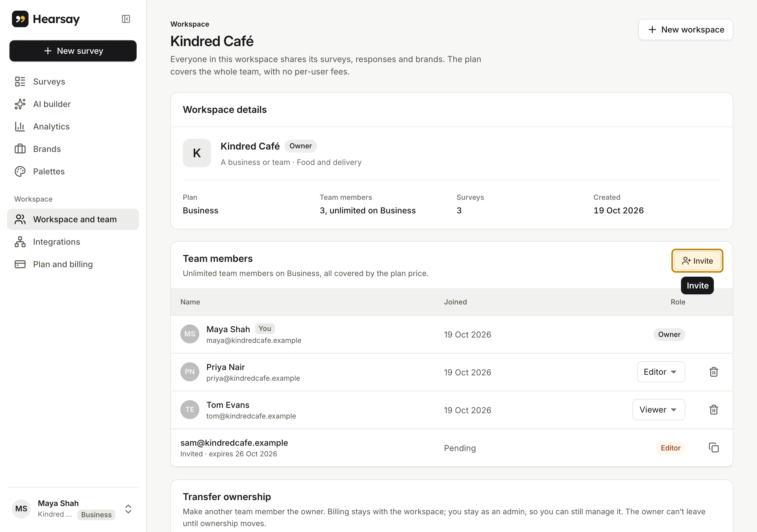
Task: Click the Created date 19 Oct 2026 under Workspace details
Action: coord(618,210)
